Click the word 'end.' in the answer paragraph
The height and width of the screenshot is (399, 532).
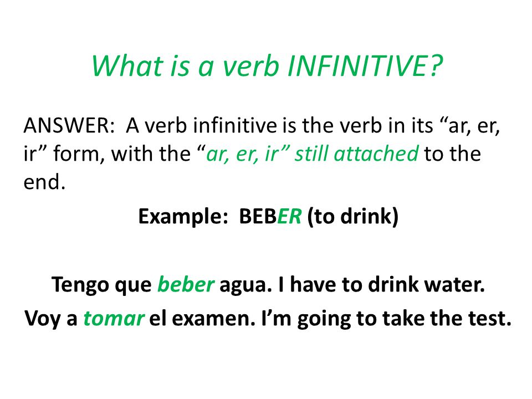[x=44, y=182]
